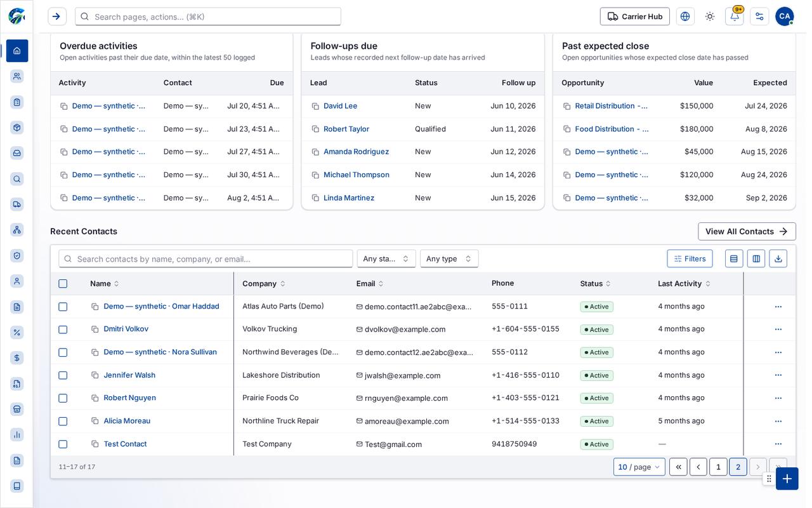The width and height of the screenshot is (812, 508).
Task: Open the Any type filter dropdown
Action: [449, 258]
